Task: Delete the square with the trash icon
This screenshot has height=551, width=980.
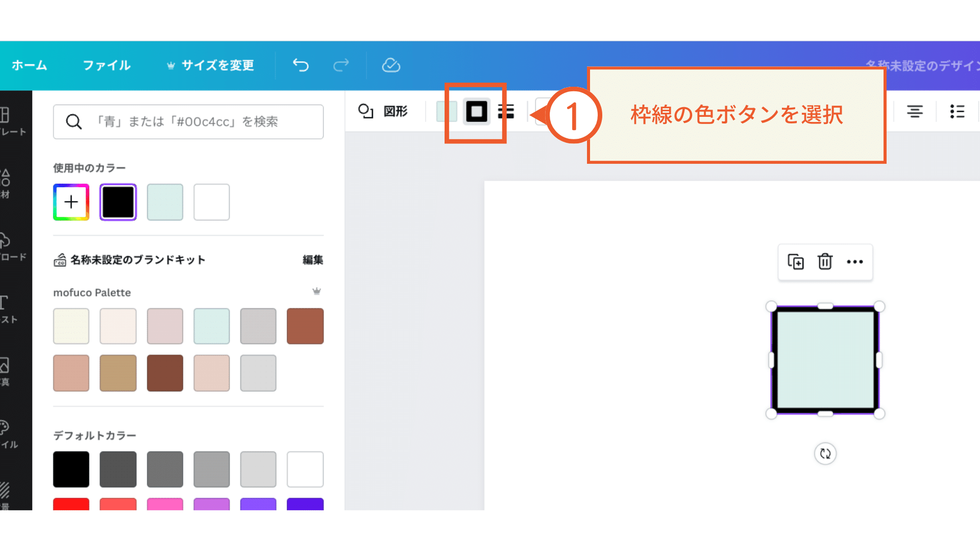Action: [x=825, y=262]
